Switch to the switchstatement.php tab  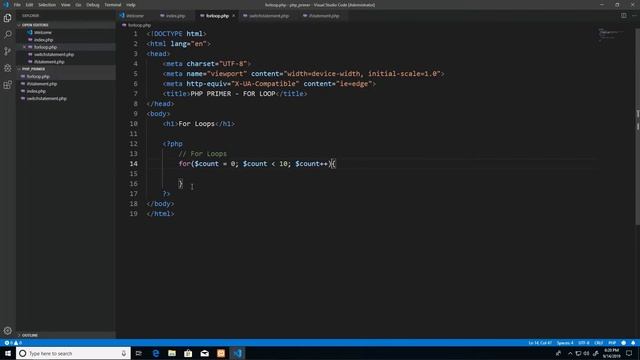(x=269, y=16)
